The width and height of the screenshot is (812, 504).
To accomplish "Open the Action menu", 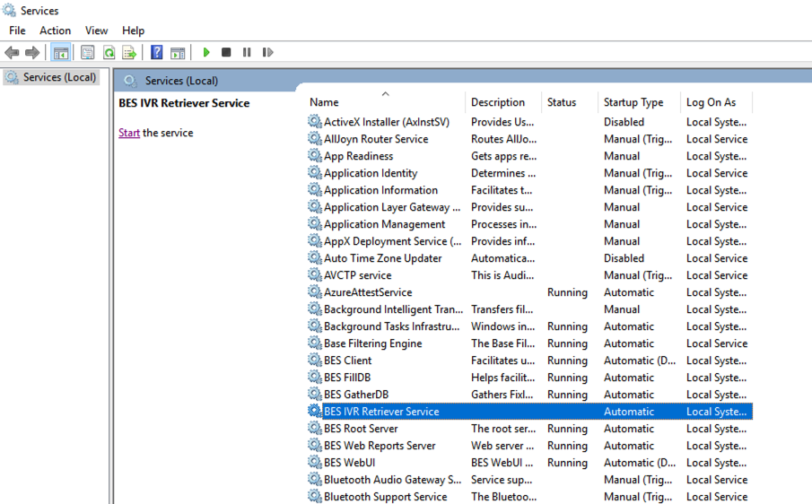I will (x=55, y=30).
